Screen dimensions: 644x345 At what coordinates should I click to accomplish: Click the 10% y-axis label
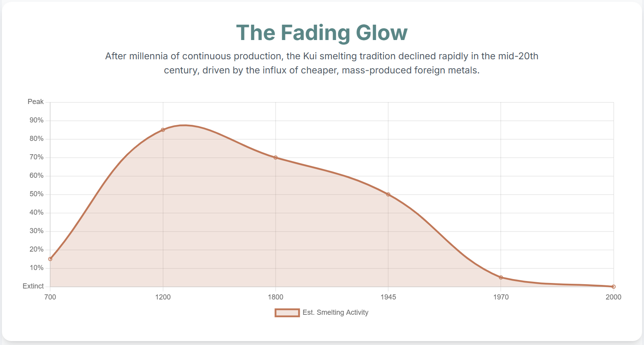point(36,268)
